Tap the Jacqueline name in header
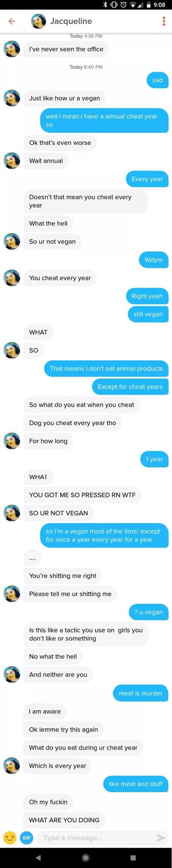Viewport: 172px width, 868px height. 71,21
